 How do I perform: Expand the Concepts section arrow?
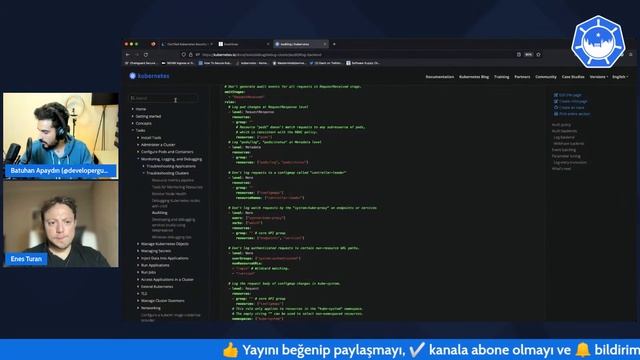pyautogui.click(x=133, y=123)
